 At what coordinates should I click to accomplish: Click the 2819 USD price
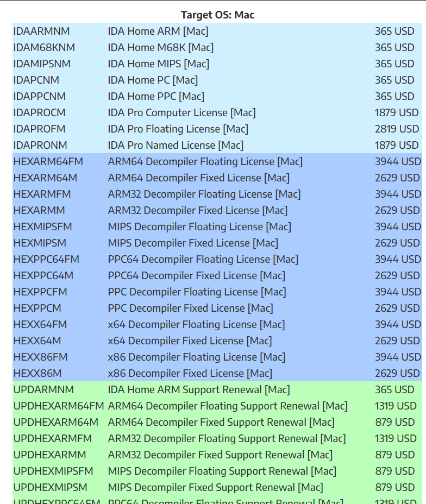(397, 129)
